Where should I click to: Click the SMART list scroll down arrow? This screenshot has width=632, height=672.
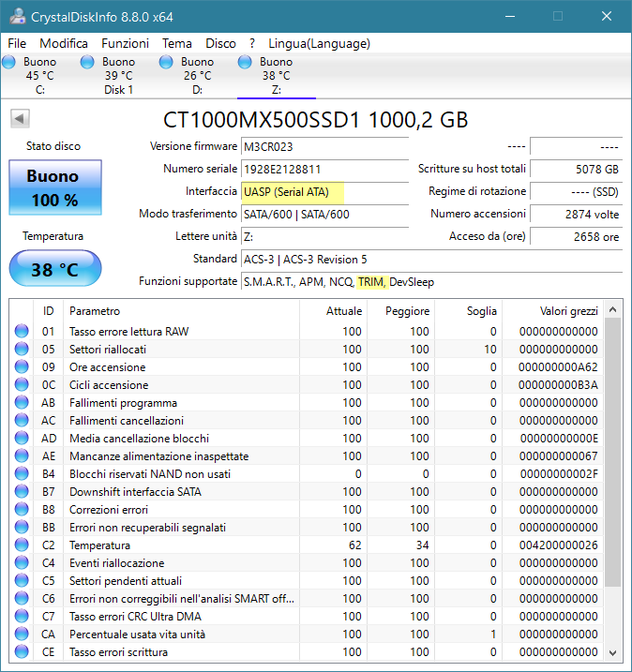[612, 652]
